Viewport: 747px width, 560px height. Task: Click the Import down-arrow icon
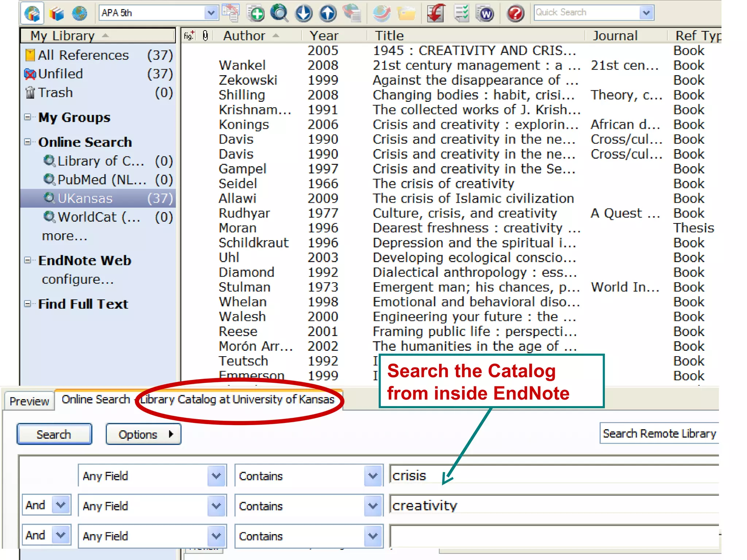pyautogui.click(x=303, y=13)
